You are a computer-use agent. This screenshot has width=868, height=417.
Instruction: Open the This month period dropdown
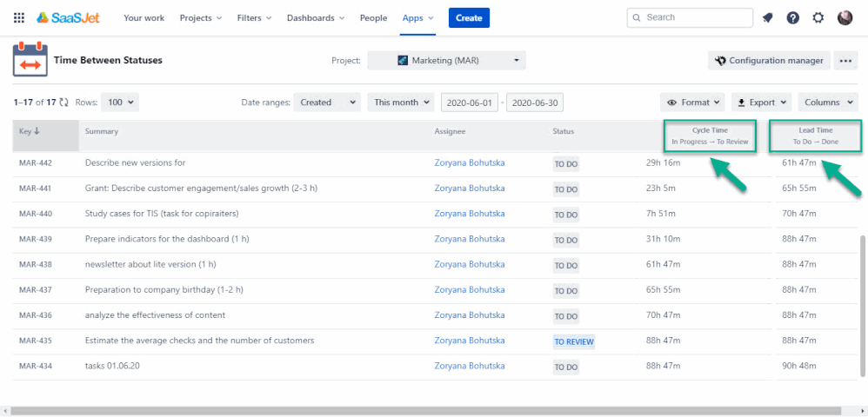[401, 103]
